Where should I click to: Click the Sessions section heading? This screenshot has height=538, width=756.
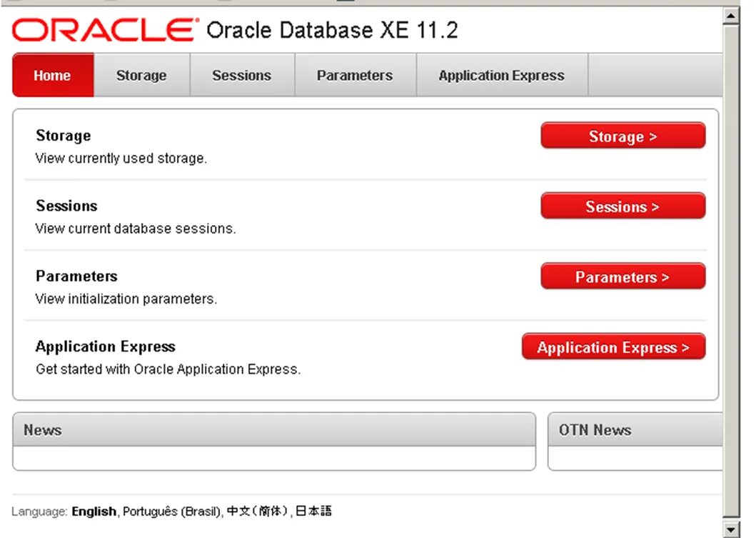tap(66, 206)
